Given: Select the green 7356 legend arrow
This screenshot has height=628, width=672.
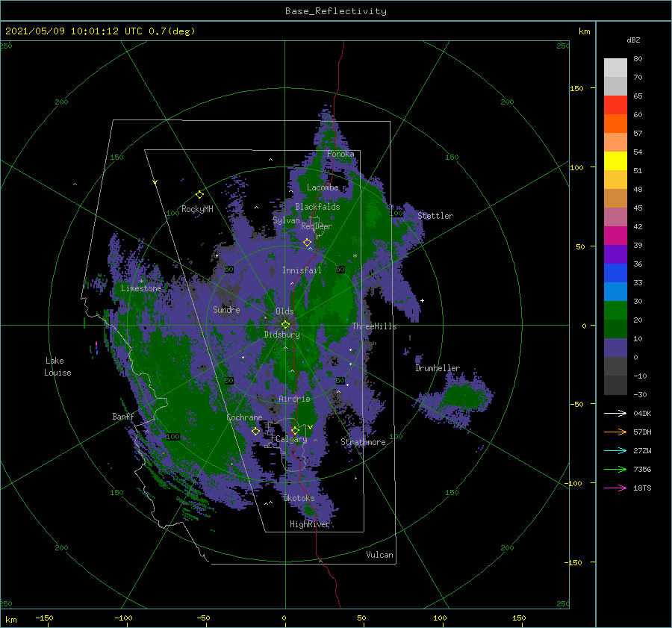Looking at the screenshot, I should 615,470.
